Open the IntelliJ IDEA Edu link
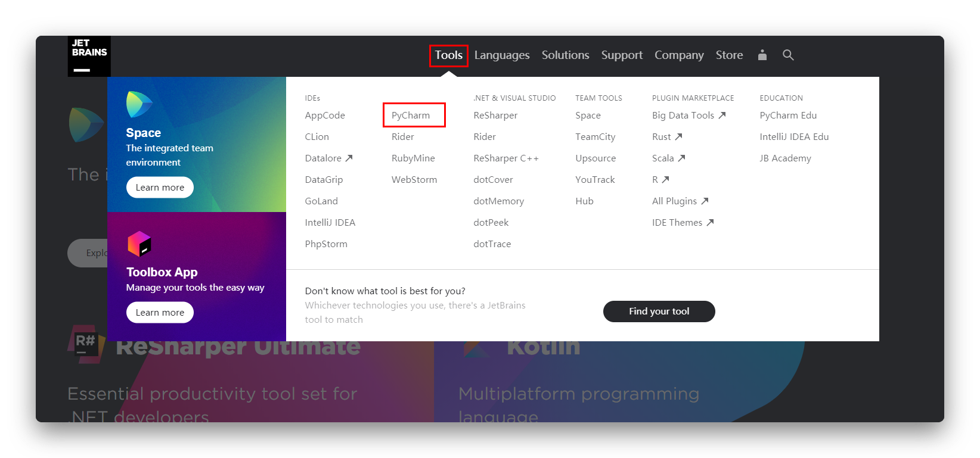The width and height of the screenshot is (980, 458). click(x=795, y=136)
